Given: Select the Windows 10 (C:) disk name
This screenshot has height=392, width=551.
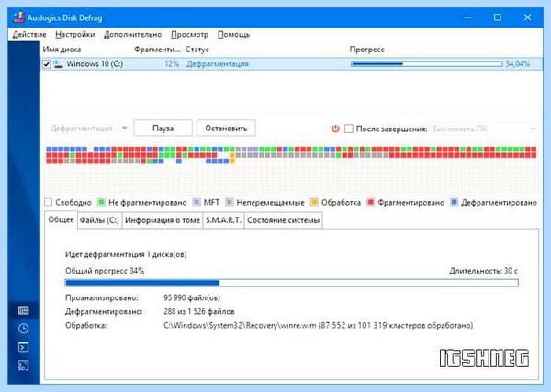Looking at the screenshot, I should [x=95, y=64].
